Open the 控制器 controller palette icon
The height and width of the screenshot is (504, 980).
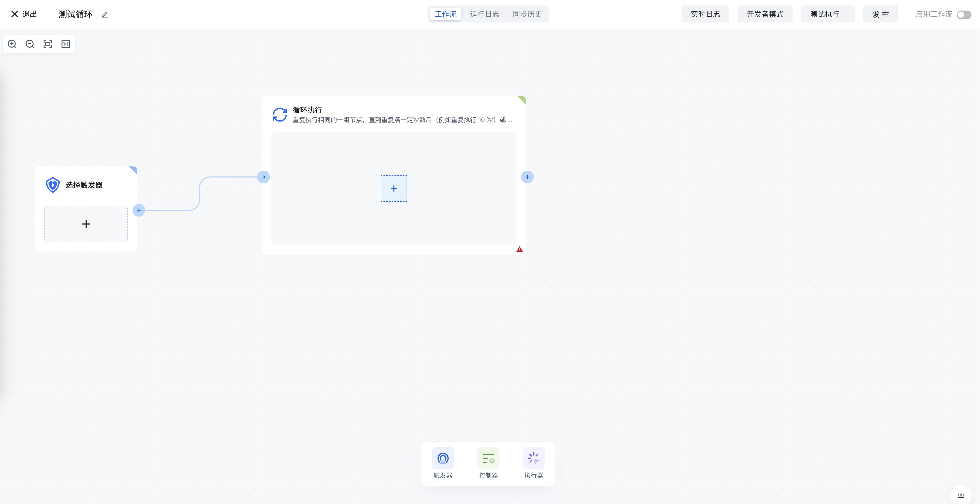[488, 458]
